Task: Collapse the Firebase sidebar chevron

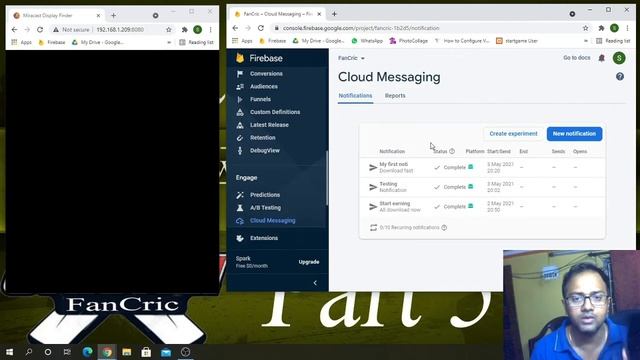Action: [315, 282]
